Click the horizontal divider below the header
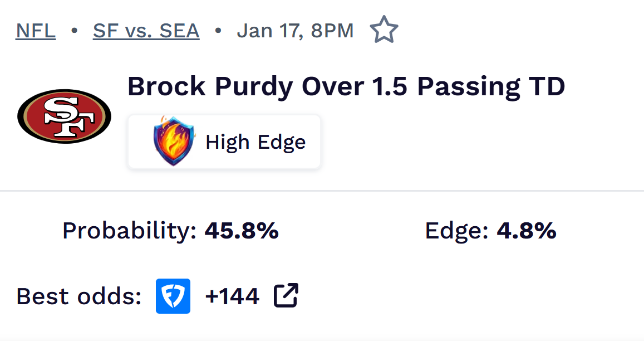 coord(322,191)
